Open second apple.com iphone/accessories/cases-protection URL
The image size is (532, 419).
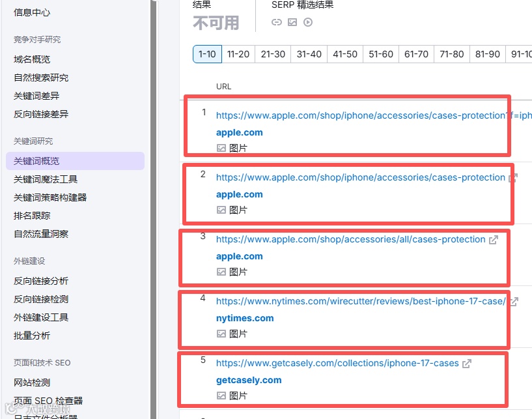[361, 178]
